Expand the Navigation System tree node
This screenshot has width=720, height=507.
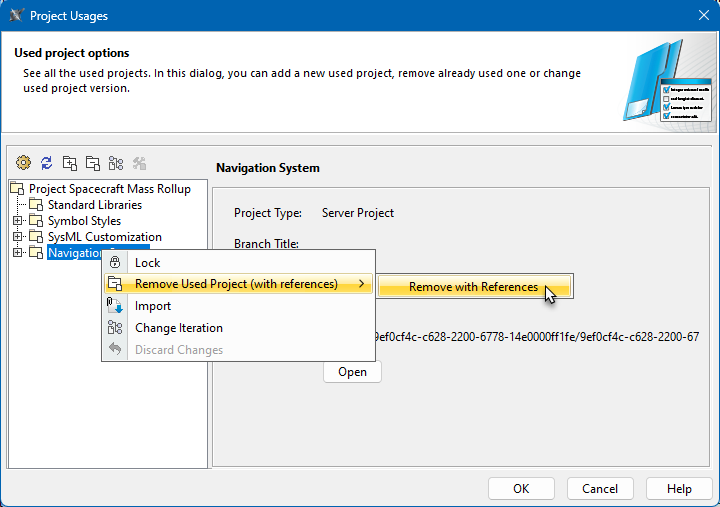coord(17,253)
